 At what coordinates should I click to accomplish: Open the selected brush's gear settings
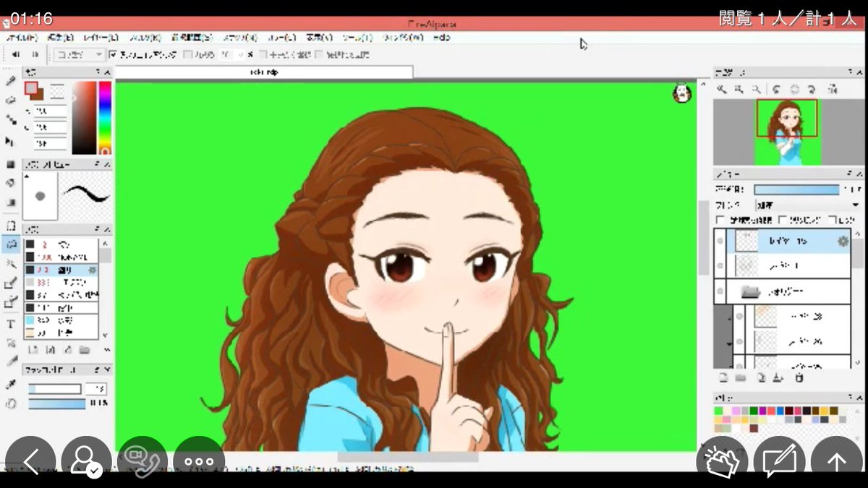pos(93,270)
